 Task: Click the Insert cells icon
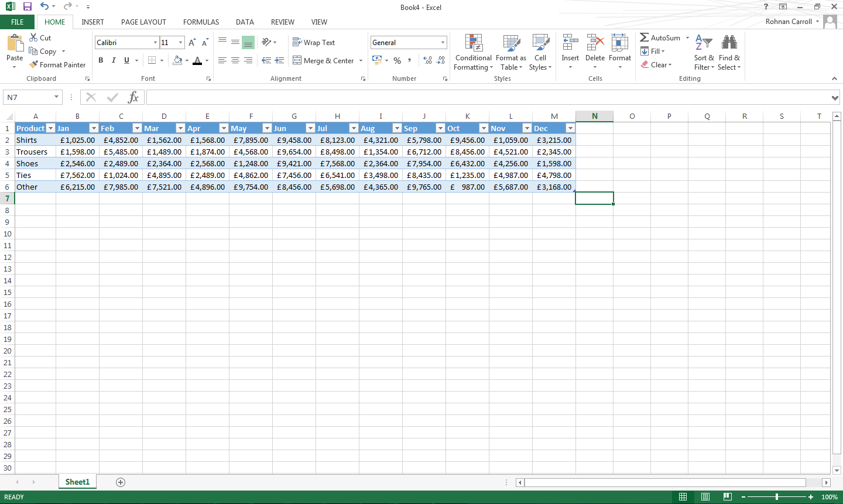tap(570, 43)
